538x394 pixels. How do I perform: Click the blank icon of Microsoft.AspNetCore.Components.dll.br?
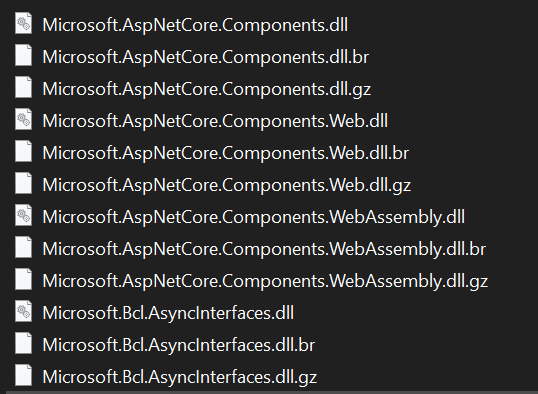tap(23, 55)
